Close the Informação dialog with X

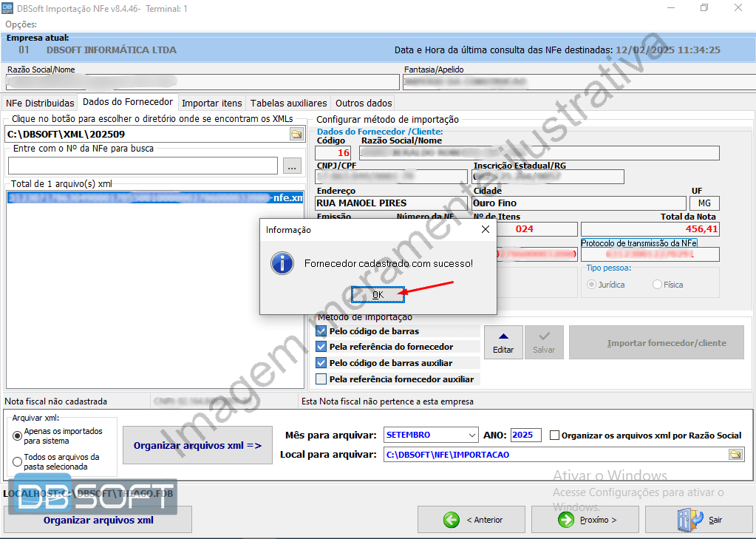tap(486, 230)
